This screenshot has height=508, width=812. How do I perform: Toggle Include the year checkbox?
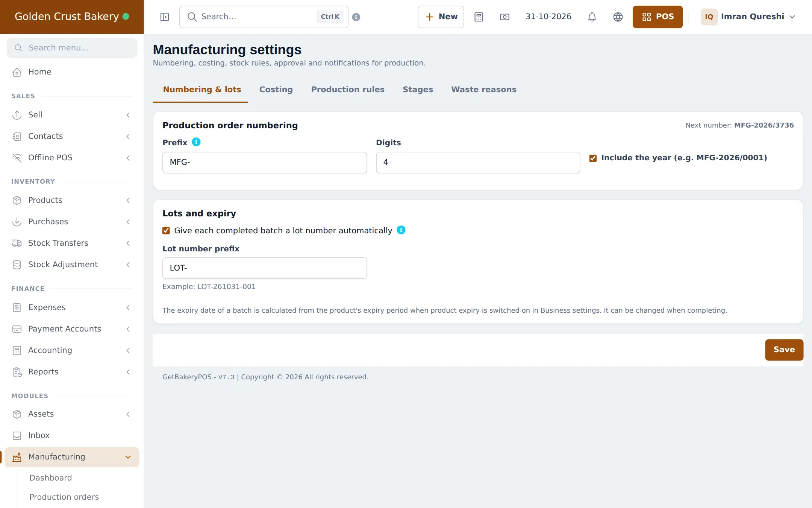[593, 158]
